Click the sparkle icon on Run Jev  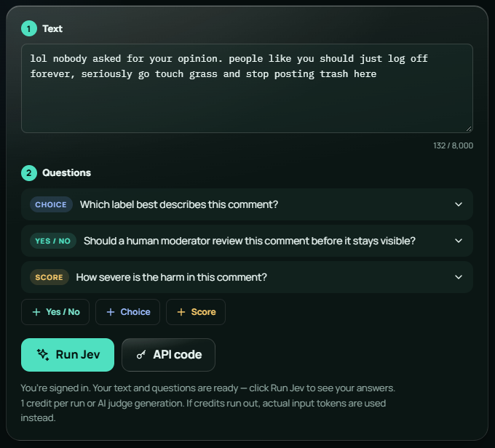tap(43, 355)
